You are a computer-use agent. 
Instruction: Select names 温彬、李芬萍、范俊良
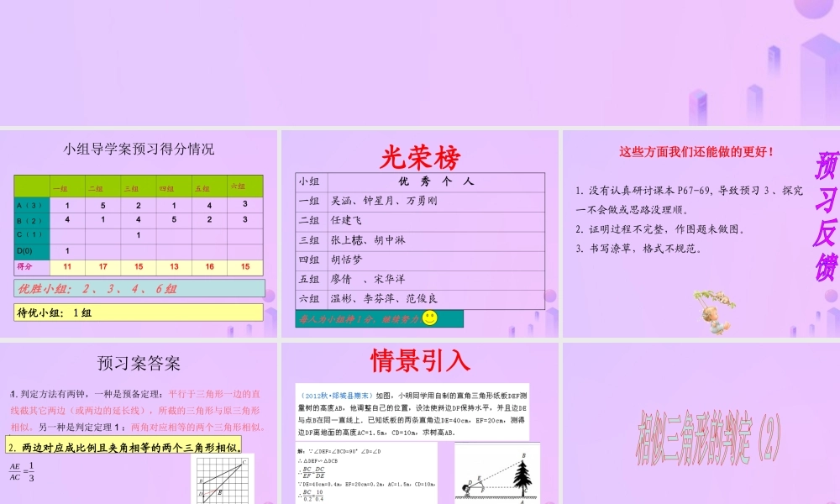point(384,298)
